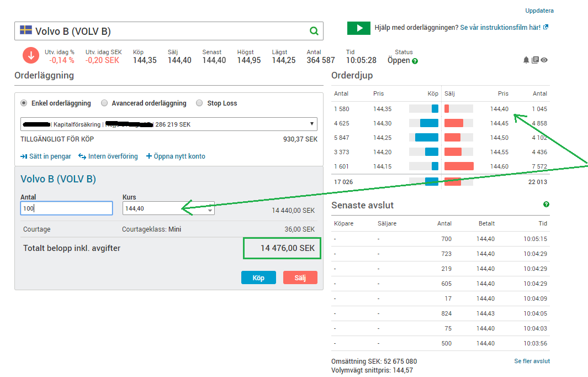
Task: Select the Stop Loss radio option
Action: (x=199, y=103)
